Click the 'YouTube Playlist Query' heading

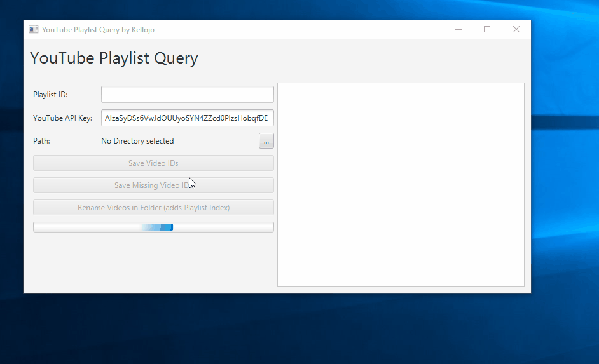click(x=114, y=58)
